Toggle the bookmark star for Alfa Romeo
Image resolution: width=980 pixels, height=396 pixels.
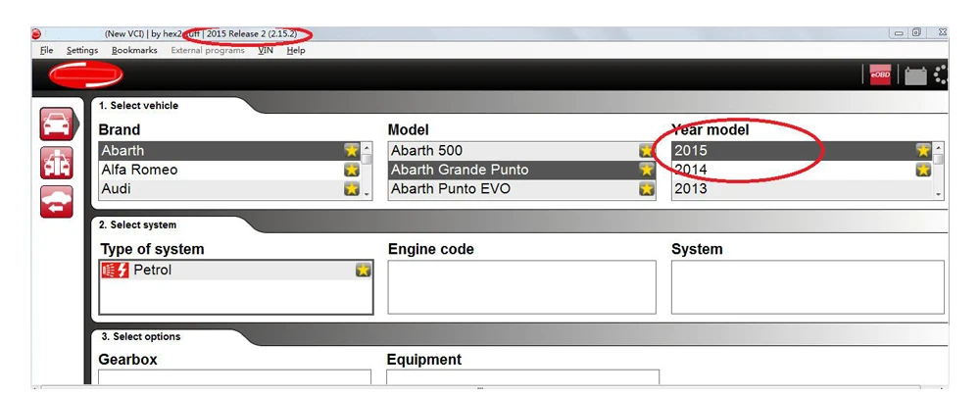(351, 170)
